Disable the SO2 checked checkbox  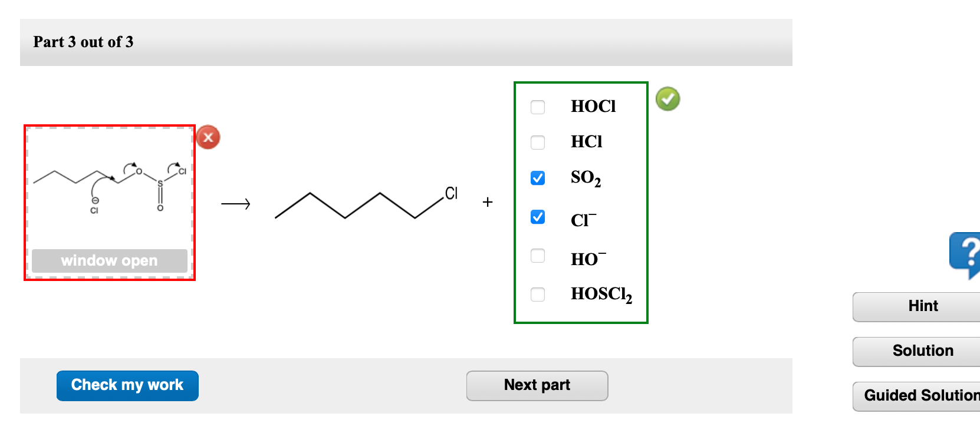[537, 177]
